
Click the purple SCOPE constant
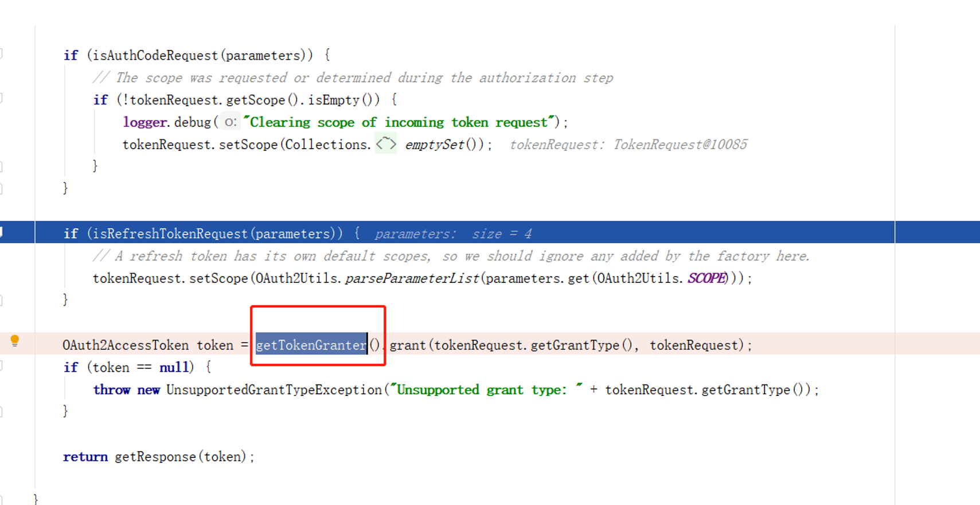(x=706, y=278)
